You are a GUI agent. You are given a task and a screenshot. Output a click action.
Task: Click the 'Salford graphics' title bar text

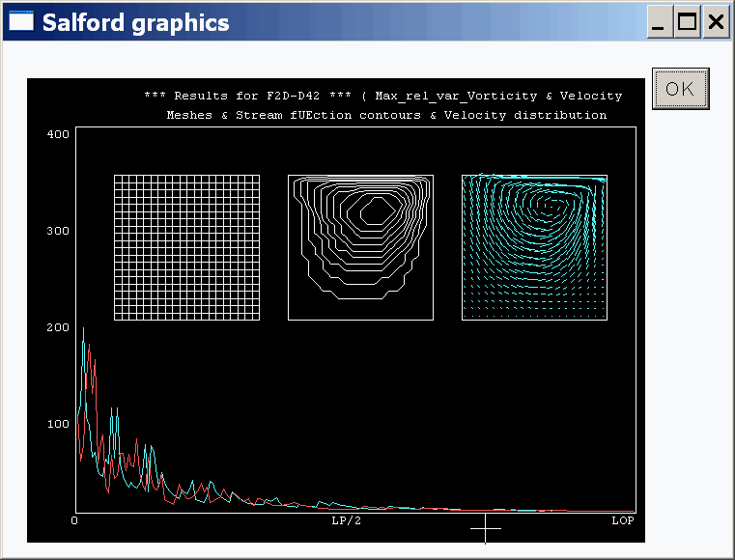pyautogui.click(x=135, y=23)
